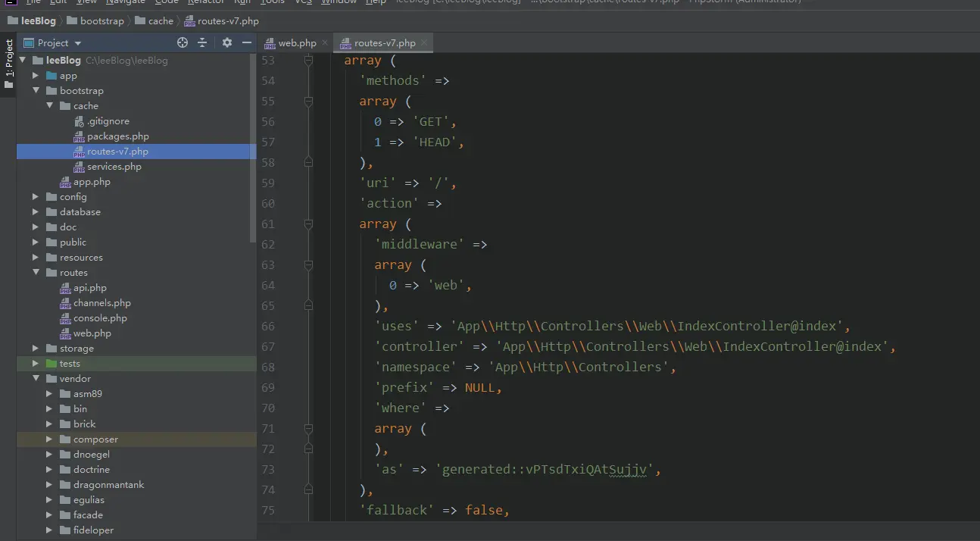Image resolution: width=980 pixels, height=541 pixels.
Task: Expand the composer folder in vendor
Action: pyautogui.click(x=49, y=439)
